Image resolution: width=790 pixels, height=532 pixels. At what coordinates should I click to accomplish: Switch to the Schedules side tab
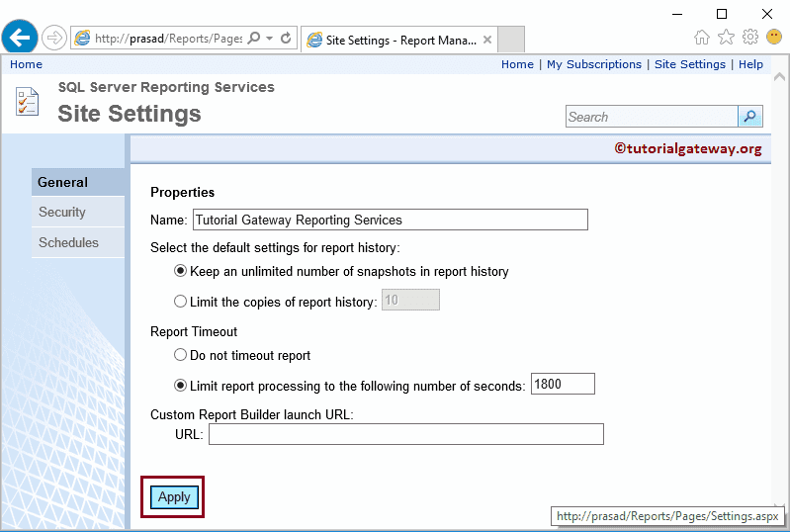(x=78, y=242)
